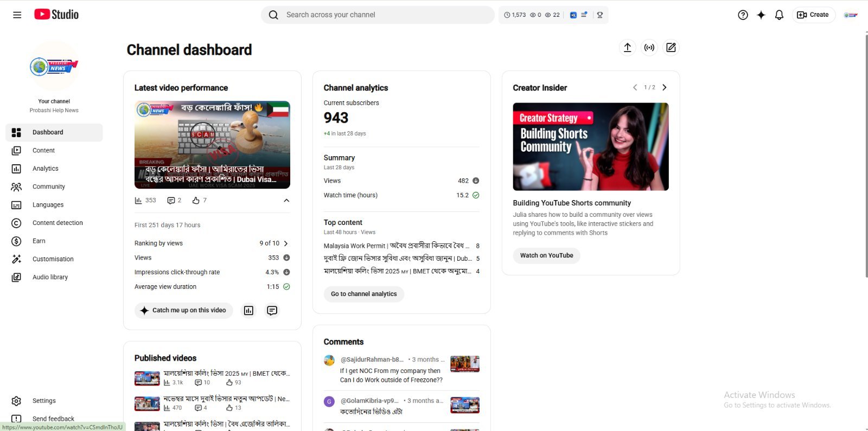Open Content in the sidebar
This screenshot has width=868, height=431.
click(x=54, y=151)
